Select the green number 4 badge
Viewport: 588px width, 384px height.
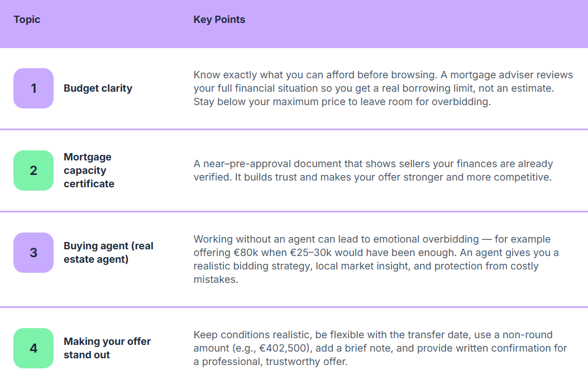(34, 348)
